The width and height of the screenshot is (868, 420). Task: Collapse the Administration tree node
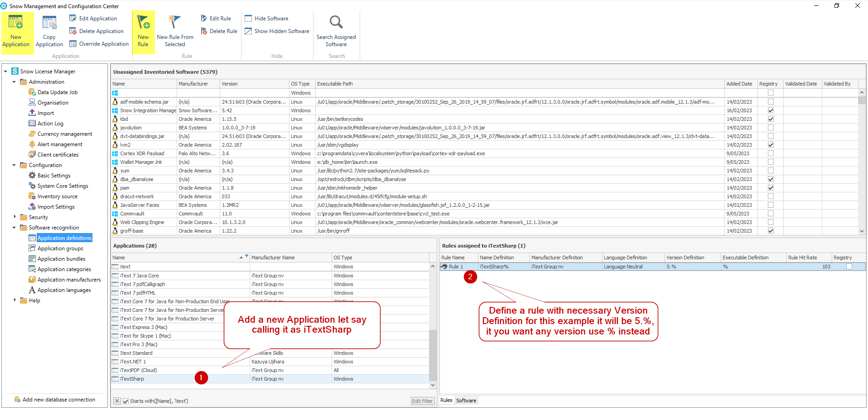click(x=14, y=82)
